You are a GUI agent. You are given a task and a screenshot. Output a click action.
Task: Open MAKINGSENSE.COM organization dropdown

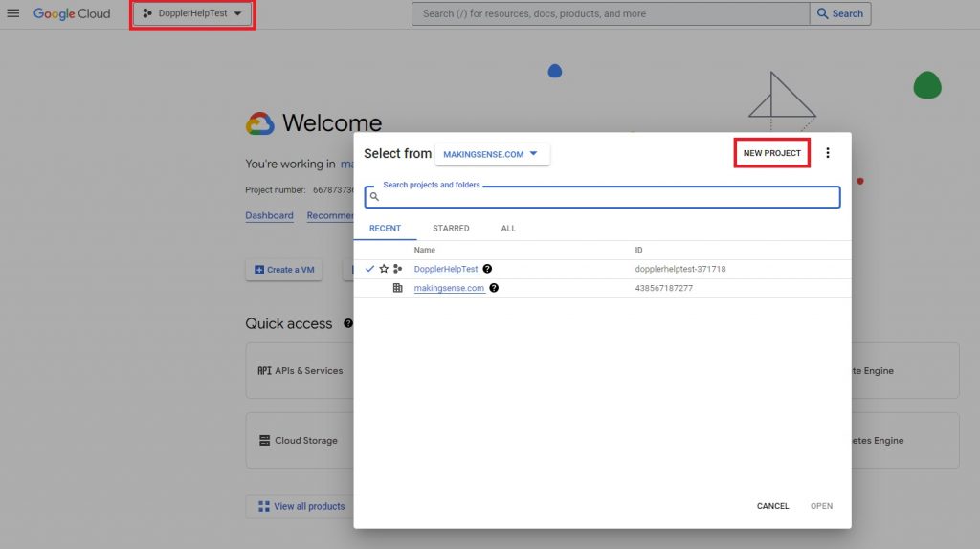(x=491, y=154)
